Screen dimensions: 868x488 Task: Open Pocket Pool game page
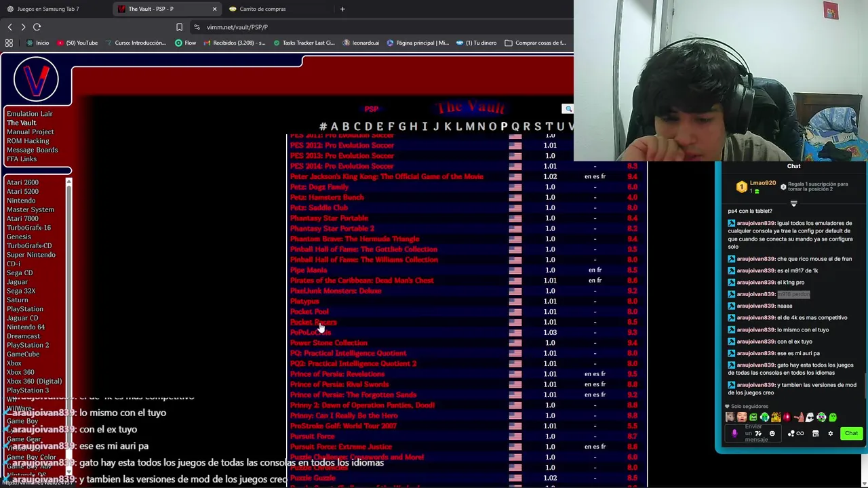click(x=309, y=312)
